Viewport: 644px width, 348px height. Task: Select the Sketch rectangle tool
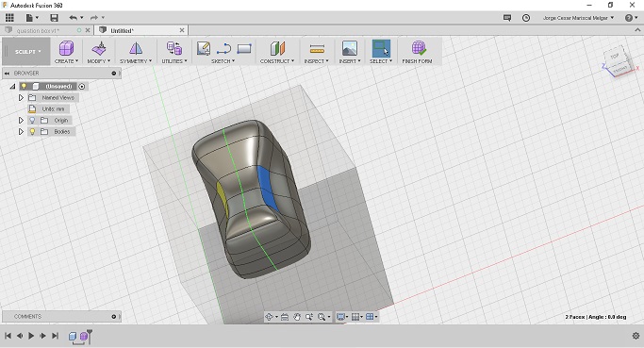pos(244,49)
